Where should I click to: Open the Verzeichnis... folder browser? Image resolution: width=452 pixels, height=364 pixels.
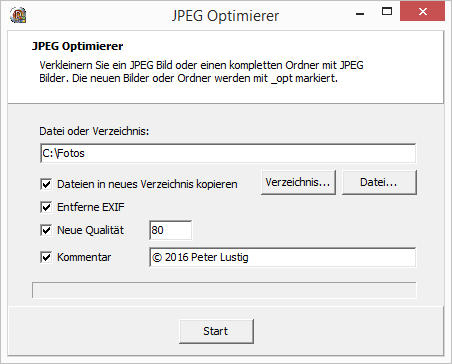coord(298,182)
